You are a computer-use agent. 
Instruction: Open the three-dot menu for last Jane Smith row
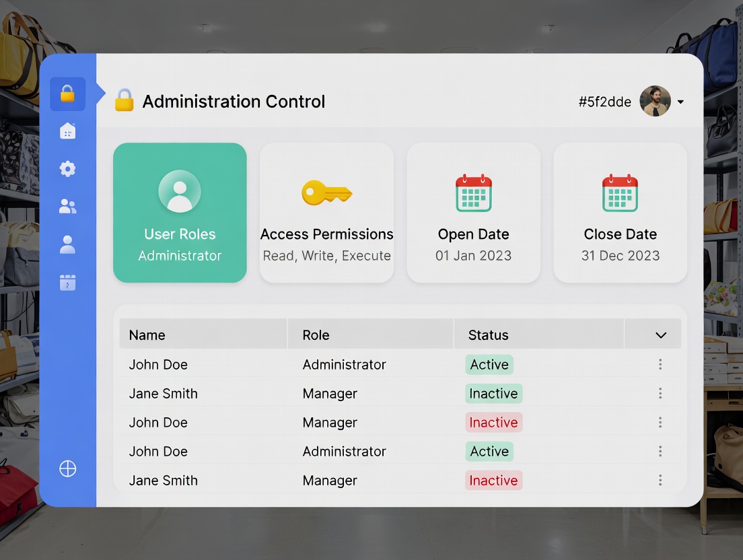[x=660, y=480]
